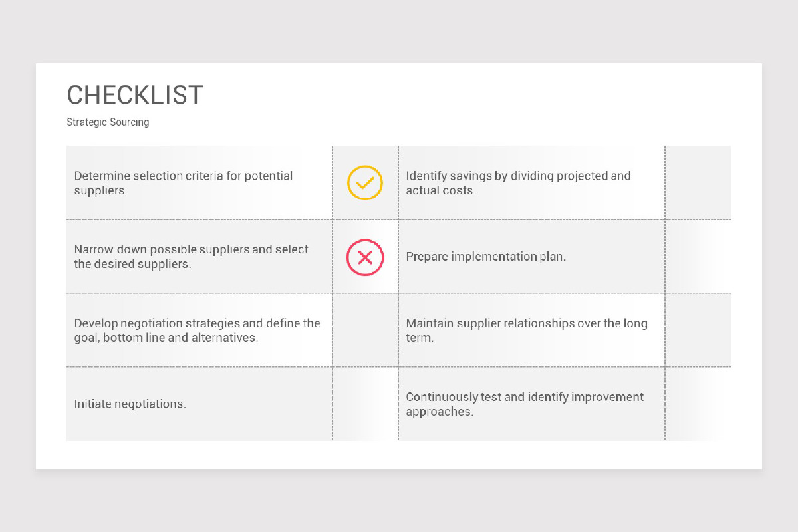This screenshot has width=798, height=532.
Task: Tick the empty box for Identify savings row
Action: [x=698, y=183]
